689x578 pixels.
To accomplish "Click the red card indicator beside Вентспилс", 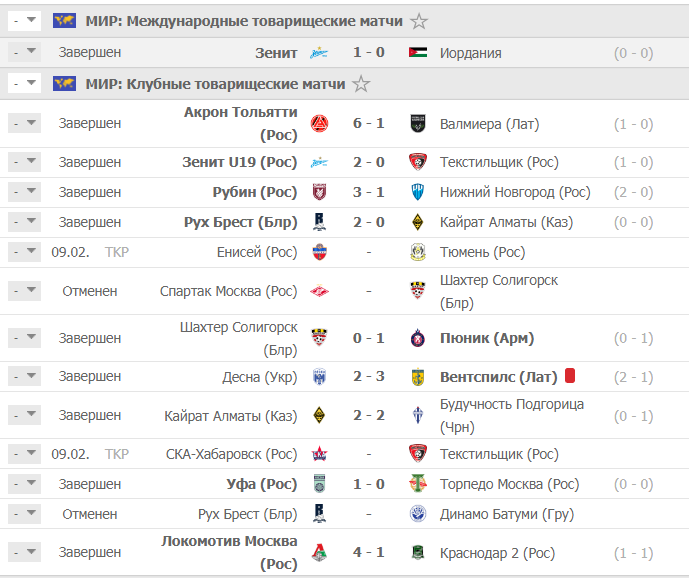I will (x=570, y=376).
